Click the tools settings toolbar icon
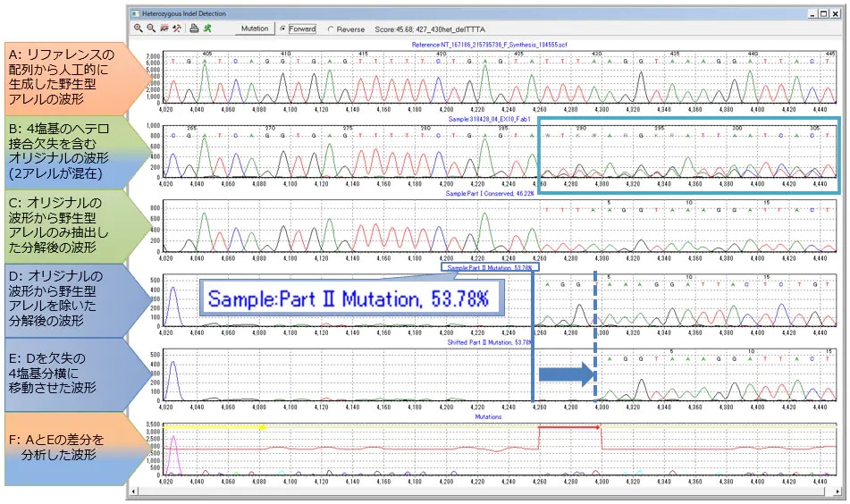850x504 pixels. point(177,29)
